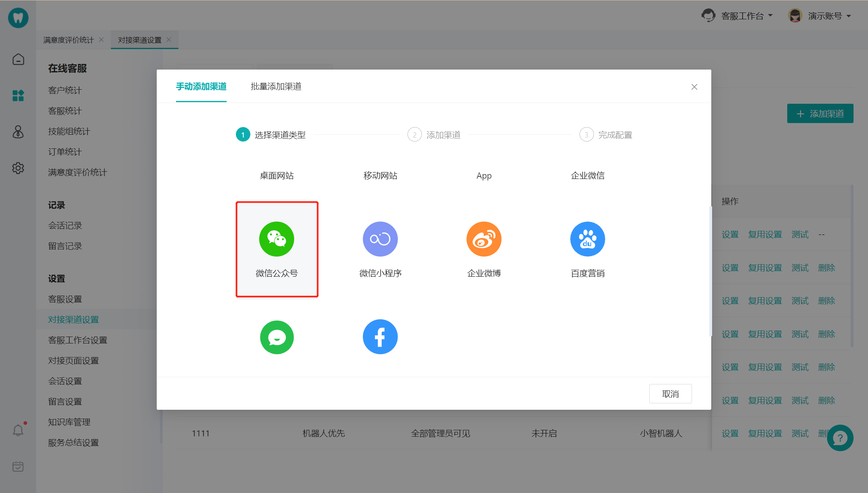
Task: Choose the Facebook channel icon
Action: (x=380, y=337)
